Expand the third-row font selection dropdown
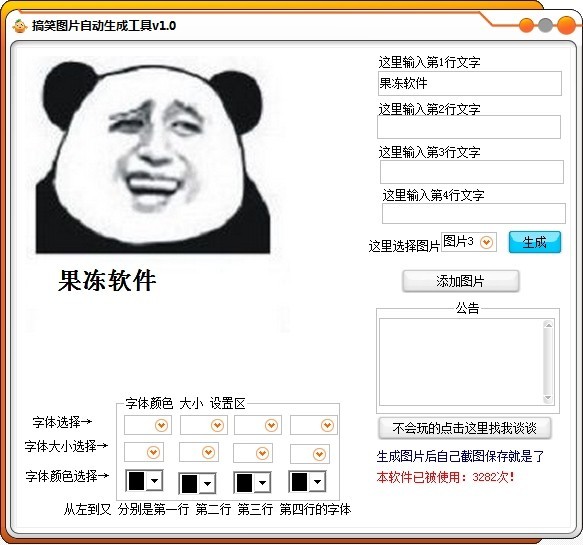This screenshot has height=545, width=583. tap(271, 425)
